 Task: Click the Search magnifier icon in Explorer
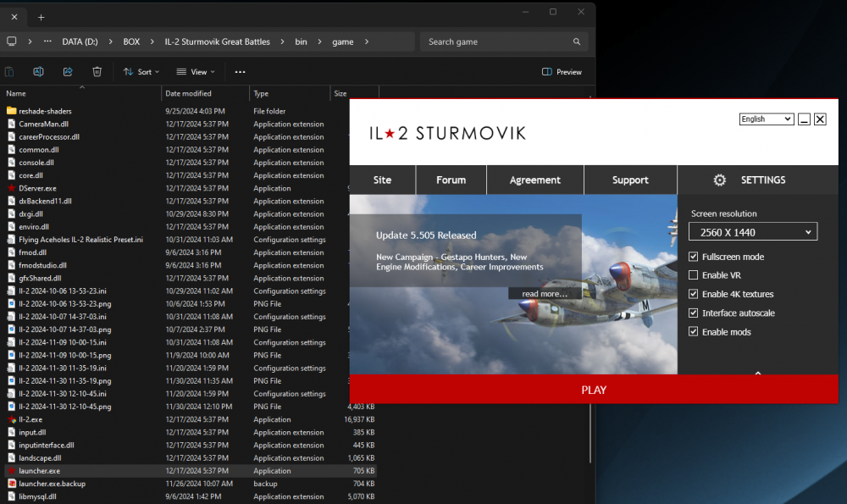pos(577,41)
